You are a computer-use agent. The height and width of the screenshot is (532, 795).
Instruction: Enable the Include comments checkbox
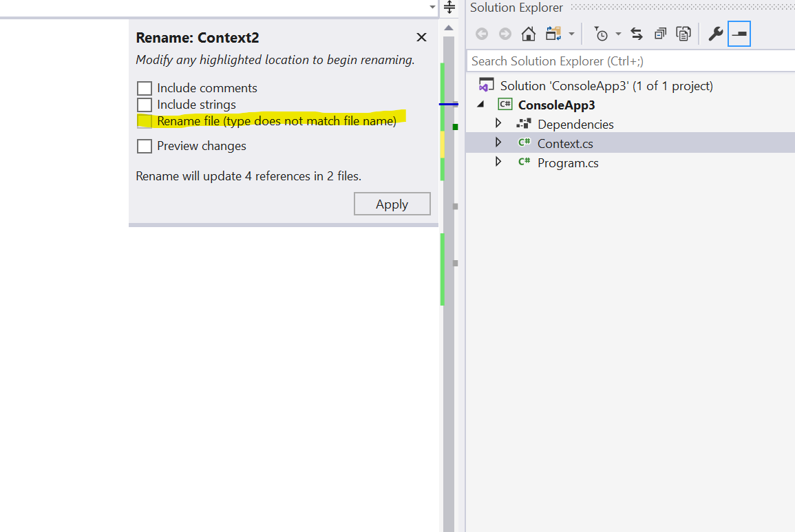[145, 88]
